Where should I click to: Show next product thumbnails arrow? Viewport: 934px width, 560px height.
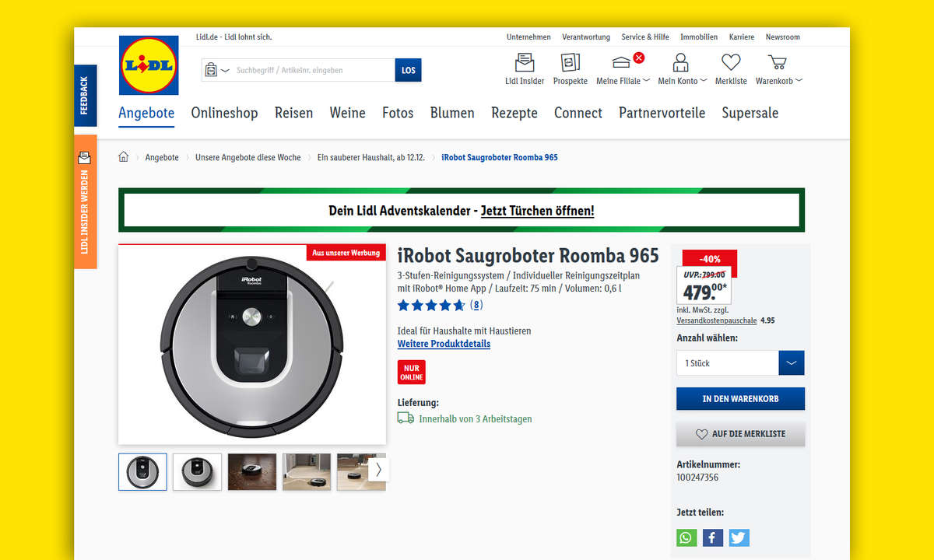378,469
